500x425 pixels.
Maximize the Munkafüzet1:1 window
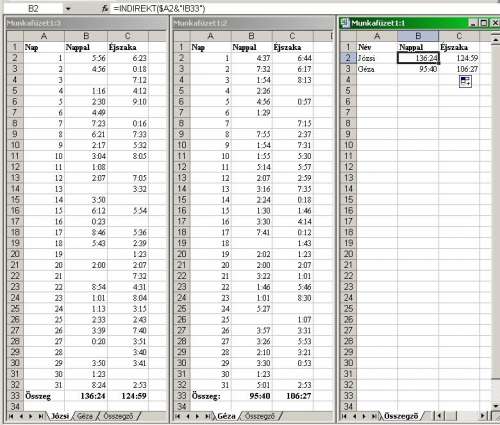click(484, 23)
